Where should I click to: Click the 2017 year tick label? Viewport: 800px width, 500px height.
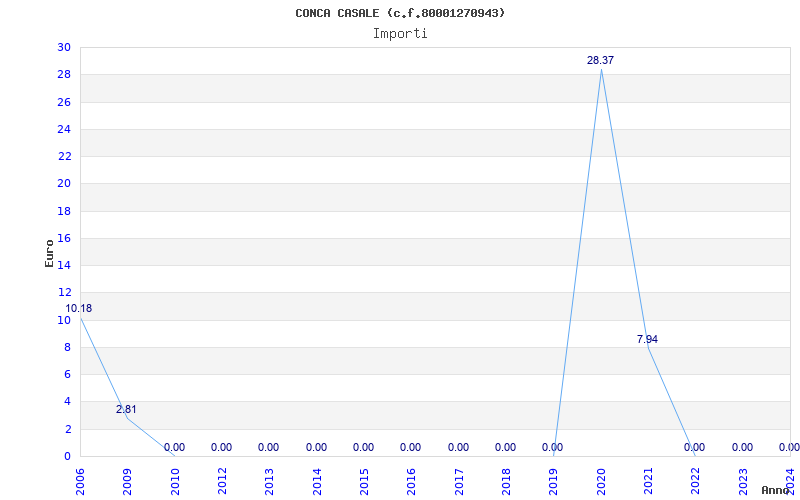click(x=459, y=482)
